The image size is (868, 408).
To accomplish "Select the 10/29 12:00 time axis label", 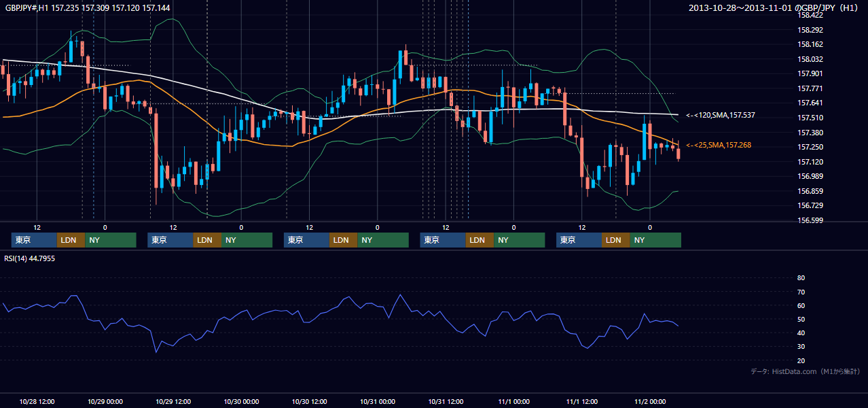I will (x=173, y=401).
